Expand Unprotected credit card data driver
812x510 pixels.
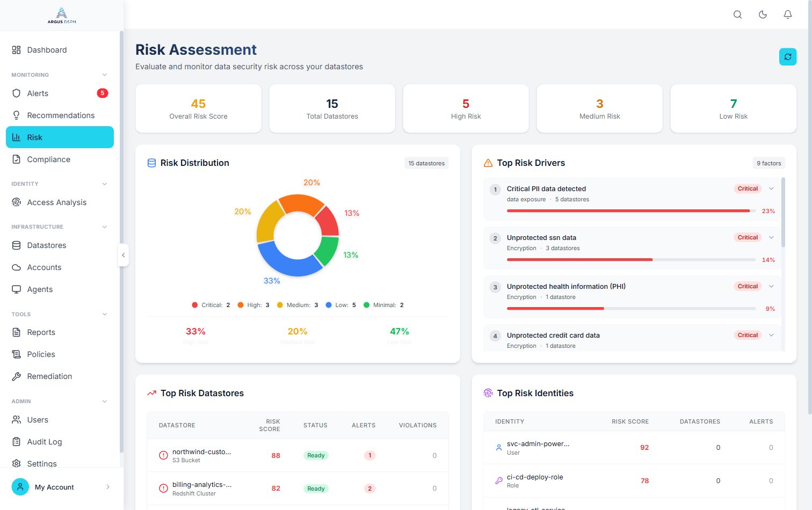[x=771, y=335]
